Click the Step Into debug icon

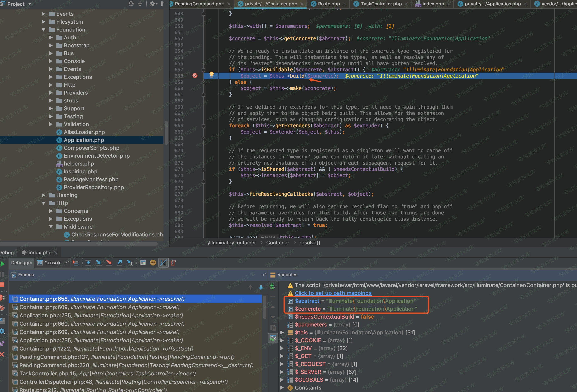tap(99, 263)
